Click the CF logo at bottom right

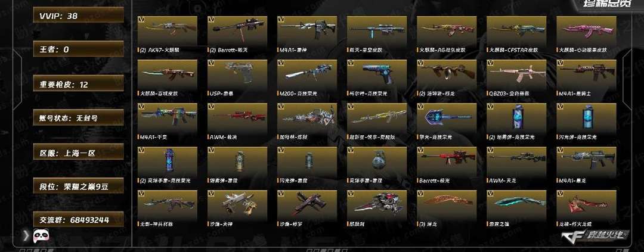595,235
